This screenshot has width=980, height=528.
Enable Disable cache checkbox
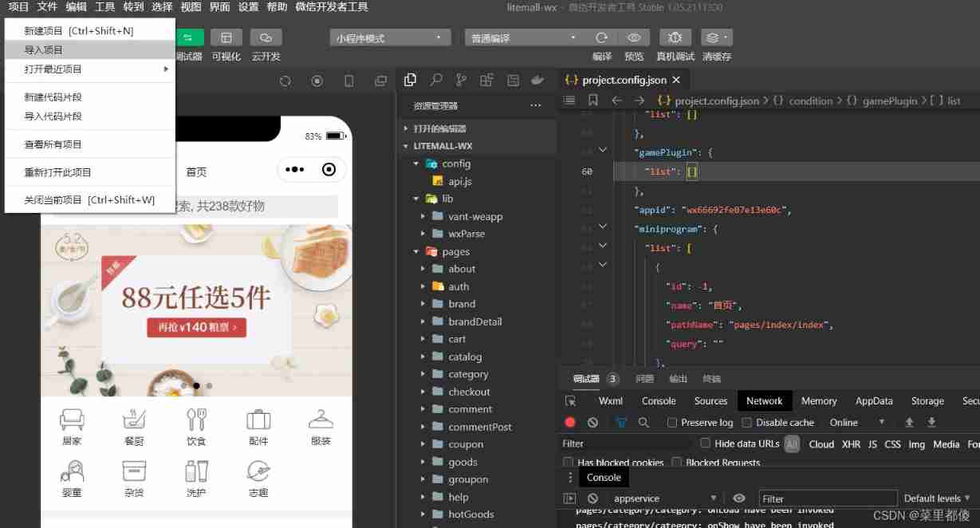coord(747,423)
